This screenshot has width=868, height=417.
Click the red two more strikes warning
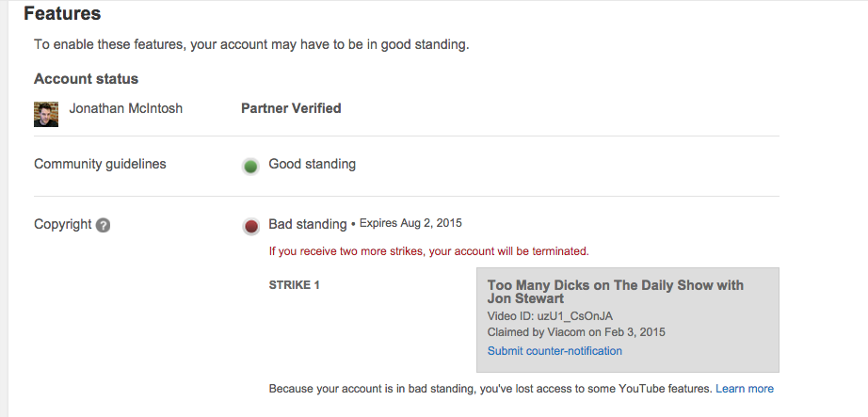(x=428, y=251)
